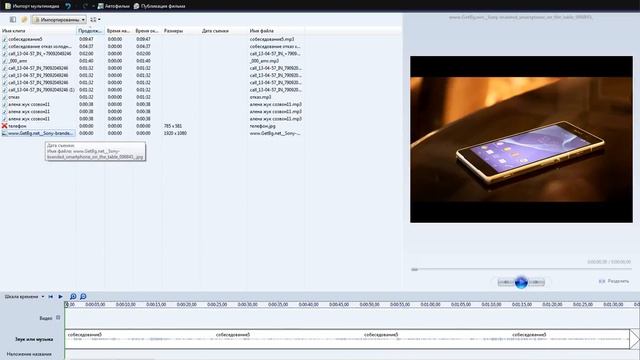Click the 785 x 581 size cell
Viewport: 640px width, 360px height.
173,126
